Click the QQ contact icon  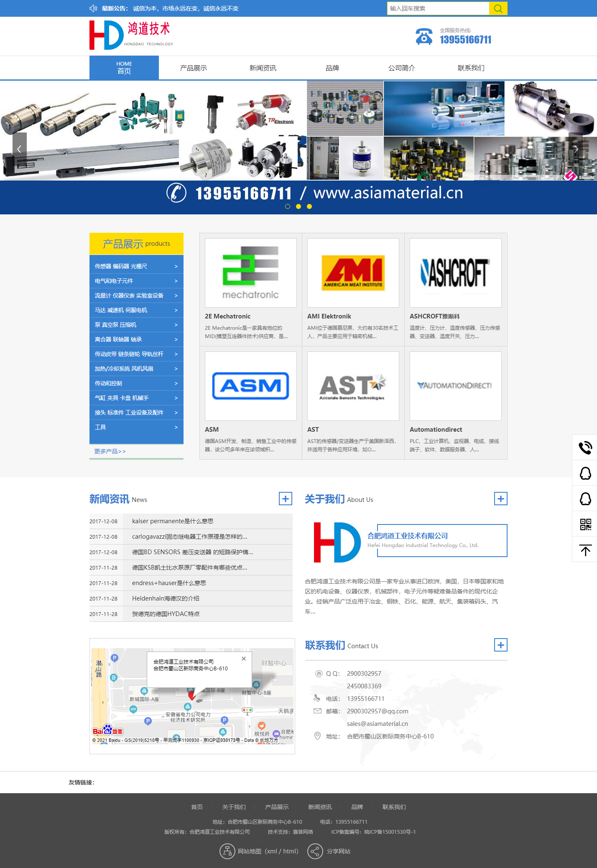pos(319,673)
